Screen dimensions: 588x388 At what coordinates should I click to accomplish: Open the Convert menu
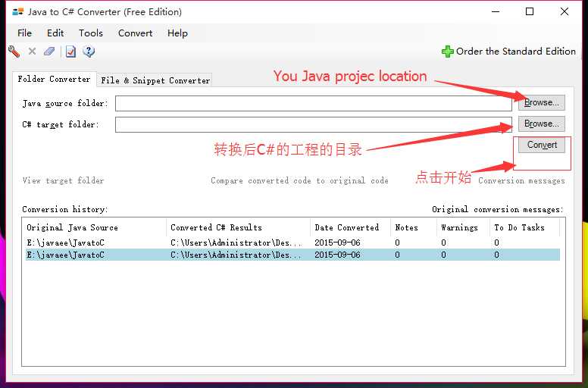[x=135, y=33]
